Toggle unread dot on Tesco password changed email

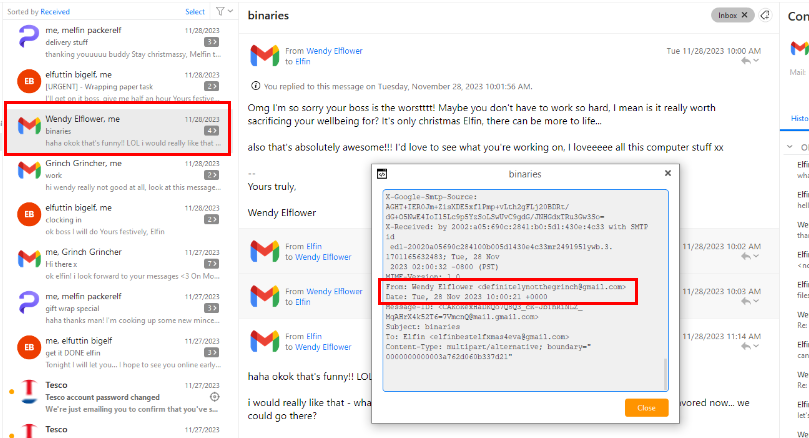pyautogui.click(x=11, y=392)
